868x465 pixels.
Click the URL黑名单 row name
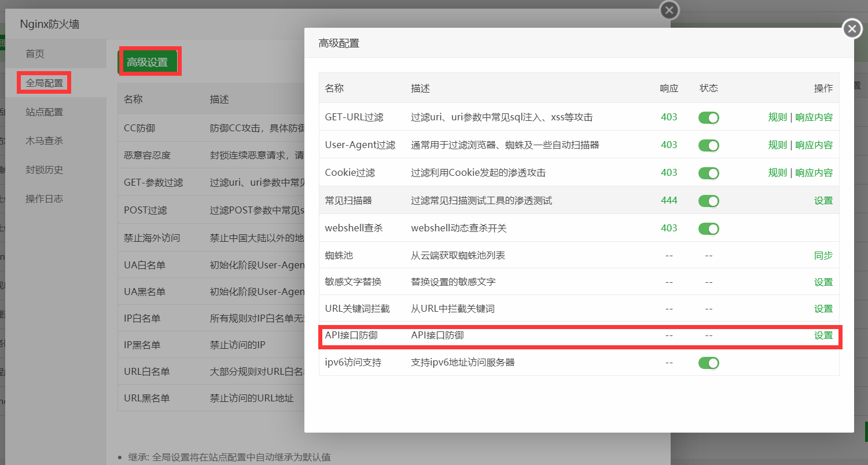(147, 398)
